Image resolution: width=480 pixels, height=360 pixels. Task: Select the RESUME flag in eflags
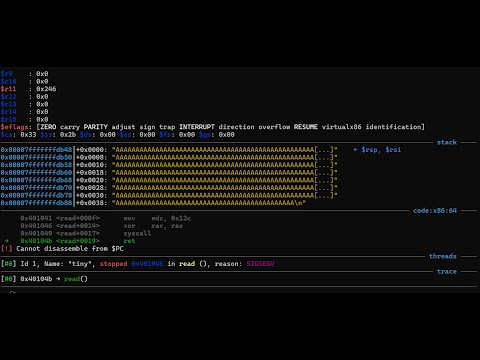click(x=306, y=127)
